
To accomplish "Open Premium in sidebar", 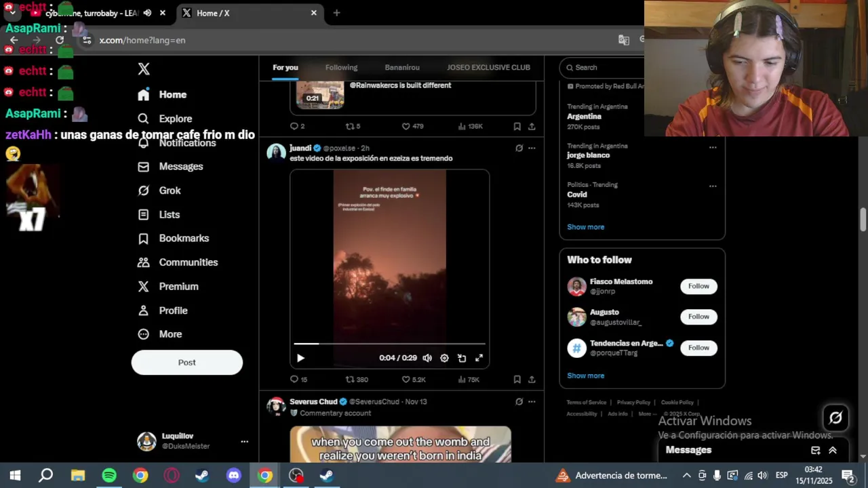I will coord(167,287).
